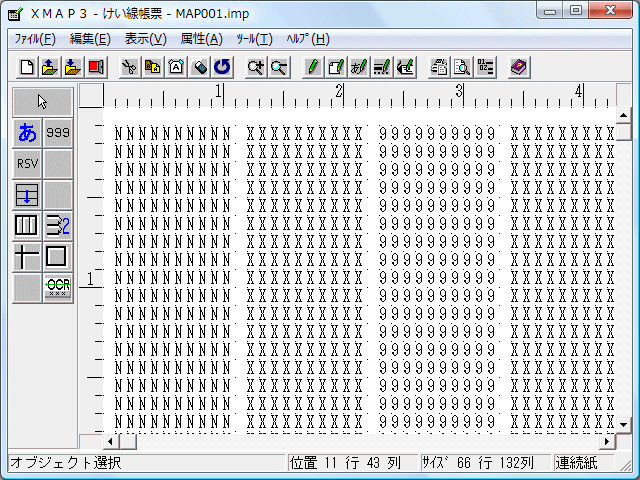Click the zoom out magnifier icon
The height and width of the screenshot is (480, 640).
pyautogui.click(x=279, y=67)
